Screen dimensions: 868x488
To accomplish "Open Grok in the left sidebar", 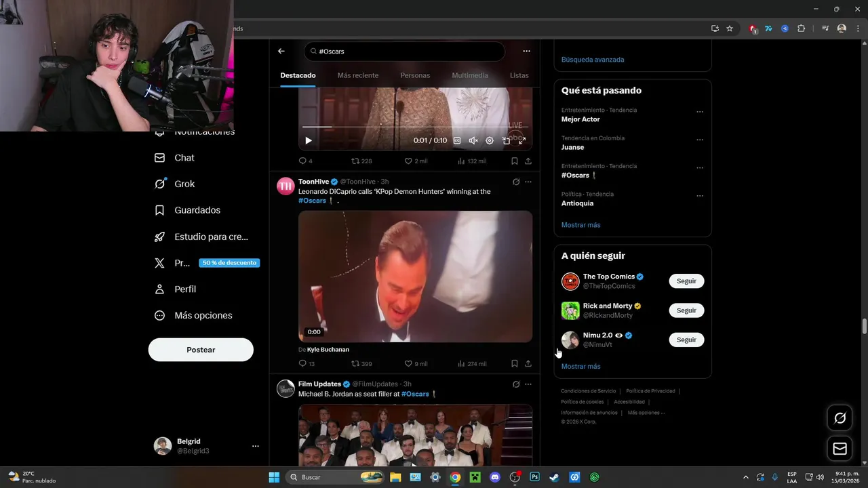I will pos(175,184).
